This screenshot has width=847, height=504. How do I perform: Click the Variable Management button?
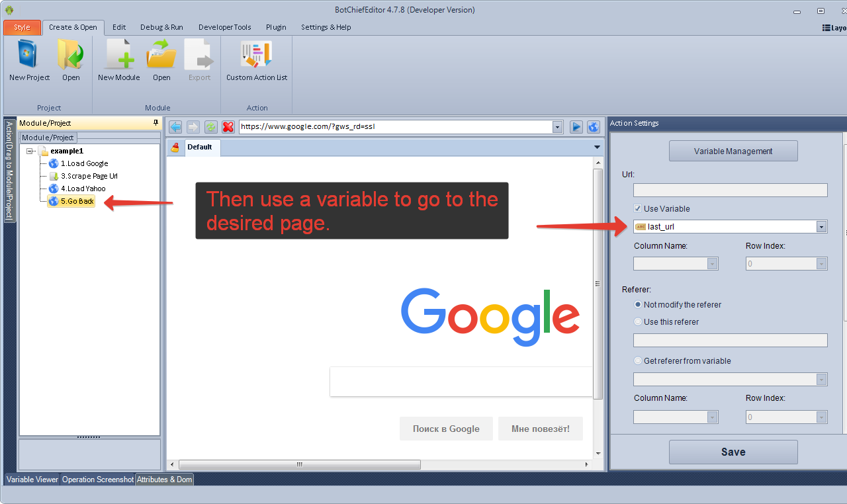[x=733, y=151]
